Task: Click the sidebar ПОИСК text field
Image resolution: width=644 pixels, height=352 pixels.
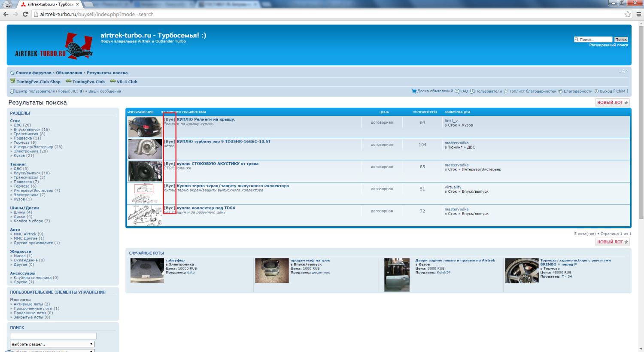Action: click(53, 336)
